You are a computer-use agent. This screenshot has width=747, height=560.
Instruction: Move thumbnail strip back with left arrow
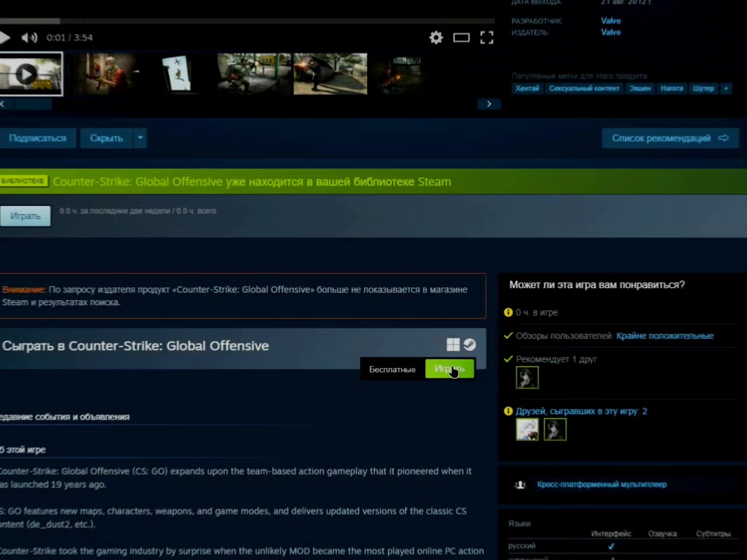pos(3,104)
